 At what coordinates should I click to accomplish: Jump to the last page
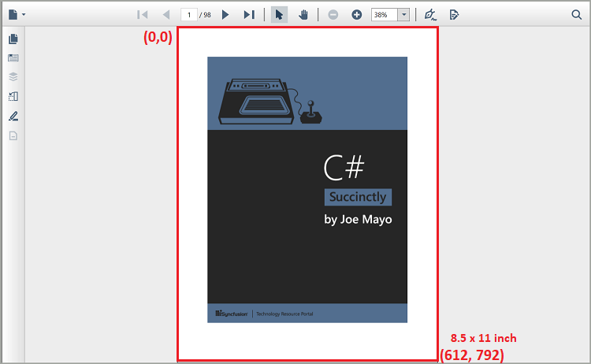coord(249,14)
